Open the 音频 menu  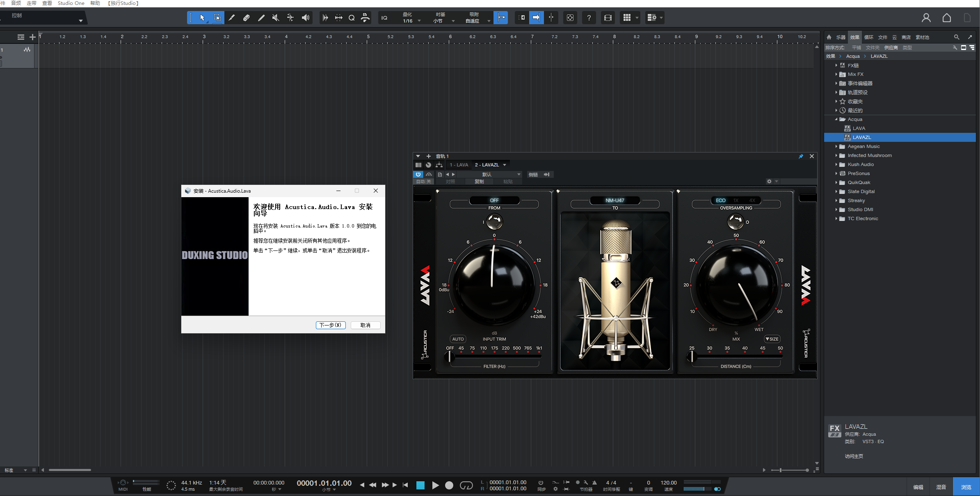point(16,3)
